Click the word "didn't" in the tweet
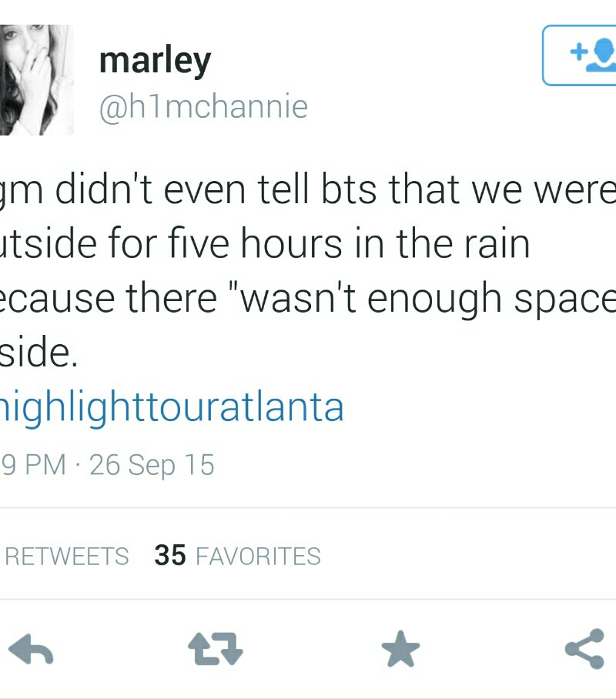Viewport: 616px width, 699px height. point(104,189)
